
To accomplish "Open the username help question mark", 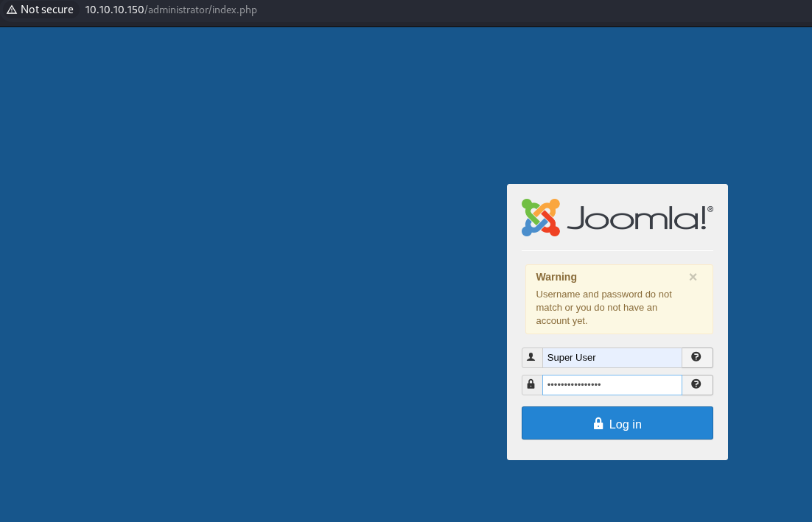I will 696,357.
